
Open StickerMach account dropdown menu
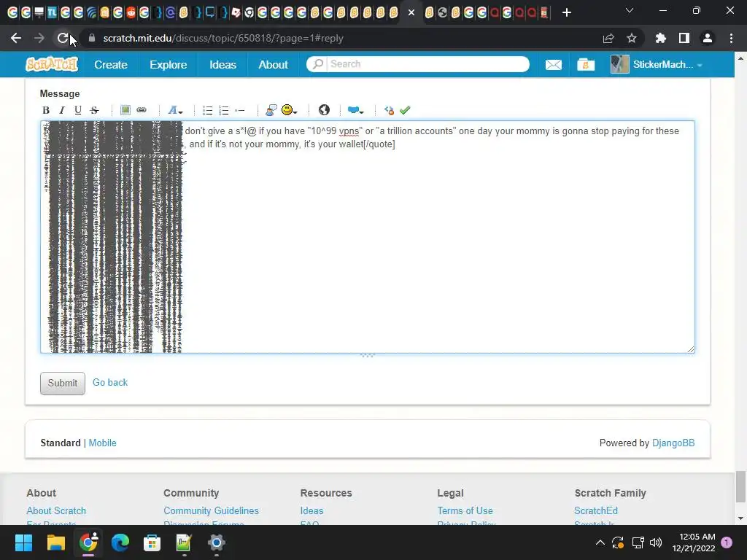[668, 65]
